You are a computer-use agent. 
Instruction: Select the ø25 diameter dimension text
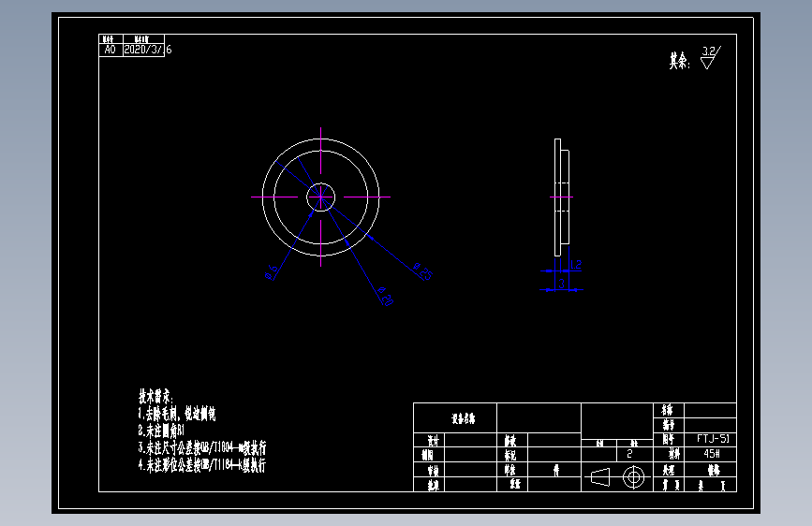pos(422,271)
